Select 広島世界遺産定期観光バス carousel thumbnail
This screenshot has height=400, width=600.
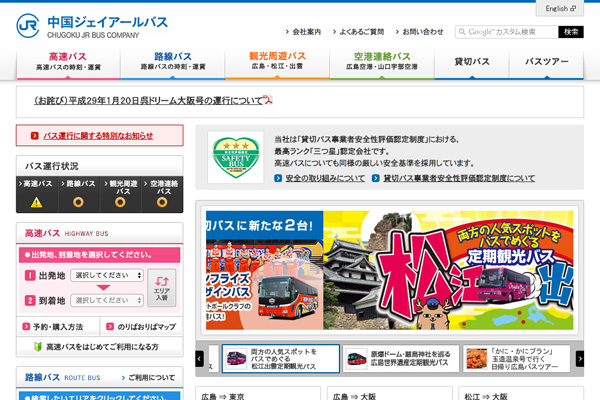401,359
